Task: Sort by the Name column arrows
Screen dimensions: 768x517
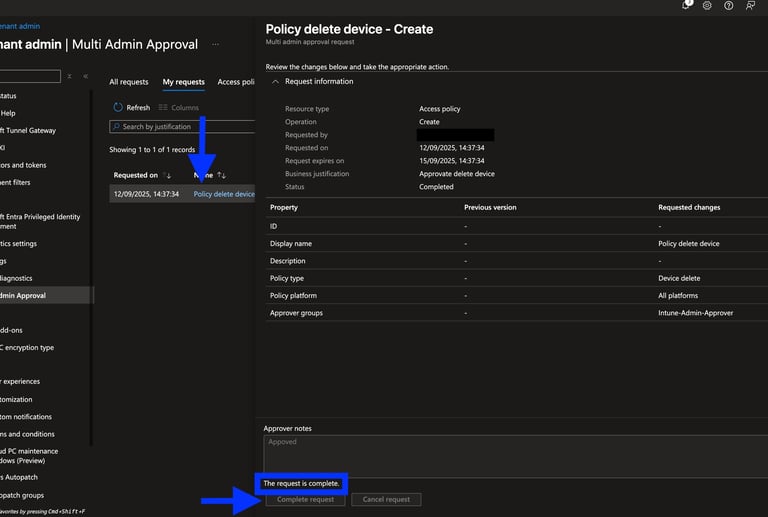Action: [x=221, y=175]
